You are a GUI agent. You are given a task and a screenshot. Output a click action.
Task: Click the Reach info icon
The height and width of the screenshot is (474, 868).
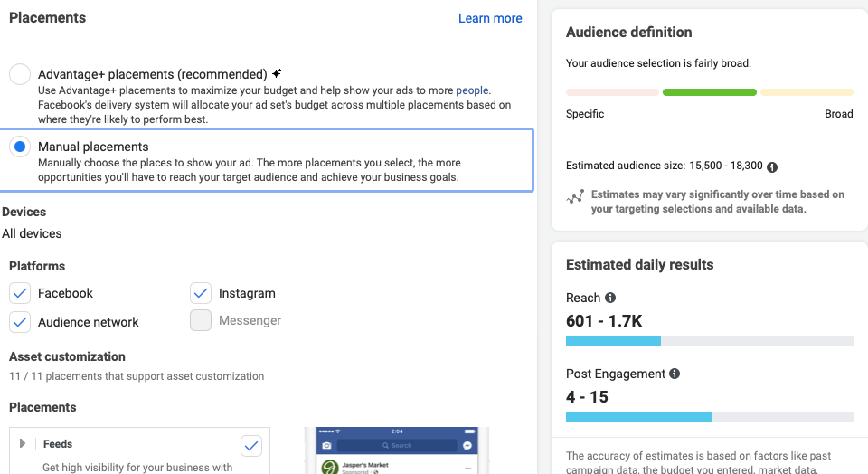610,298
